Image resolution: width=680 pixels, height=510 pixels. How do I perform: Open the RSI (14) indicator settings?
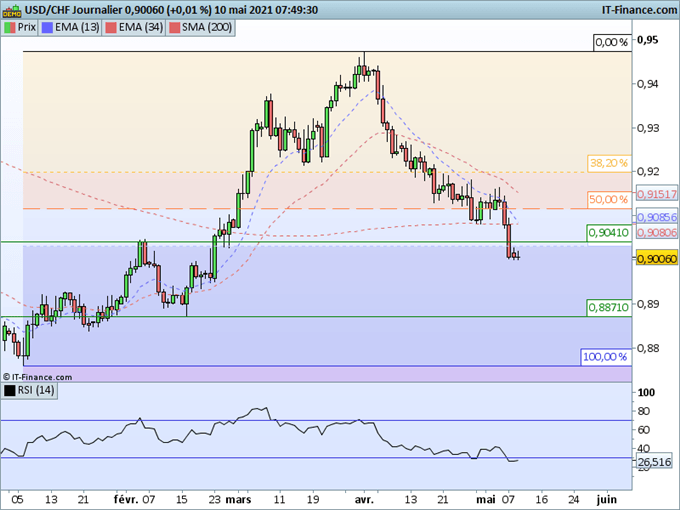coord(29,390)
